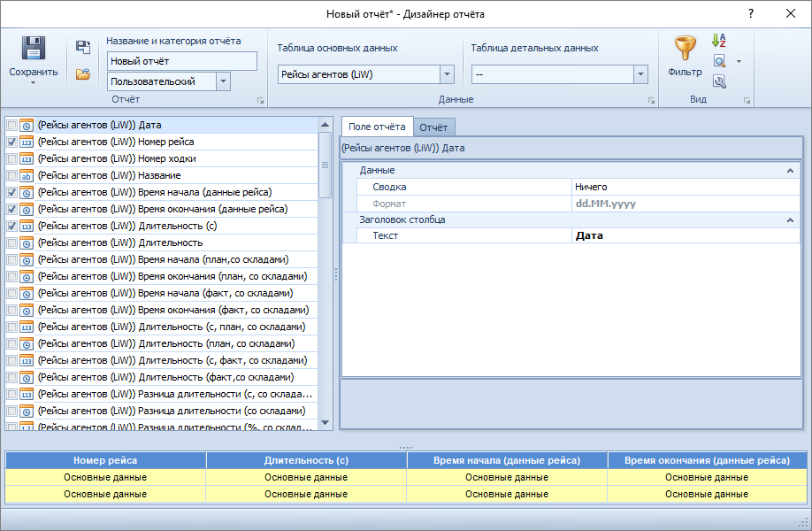Uncheck the Длительность (с) checkbox
Screen dimensions: 812x531
(11, 227)
